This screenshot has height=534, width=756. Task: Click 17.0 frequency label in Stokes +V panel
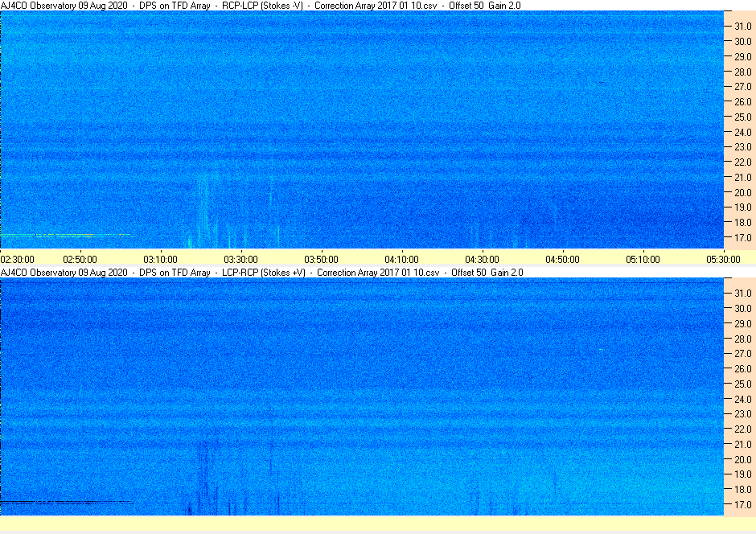coord(742,504)
